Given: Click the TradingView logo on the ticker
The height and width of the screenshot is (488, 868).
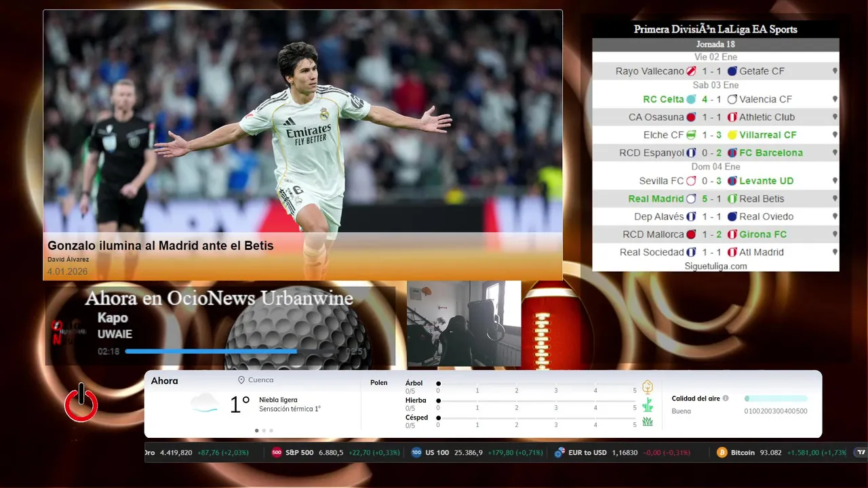Looking at the screenshot, I should (x=861, y=452).
